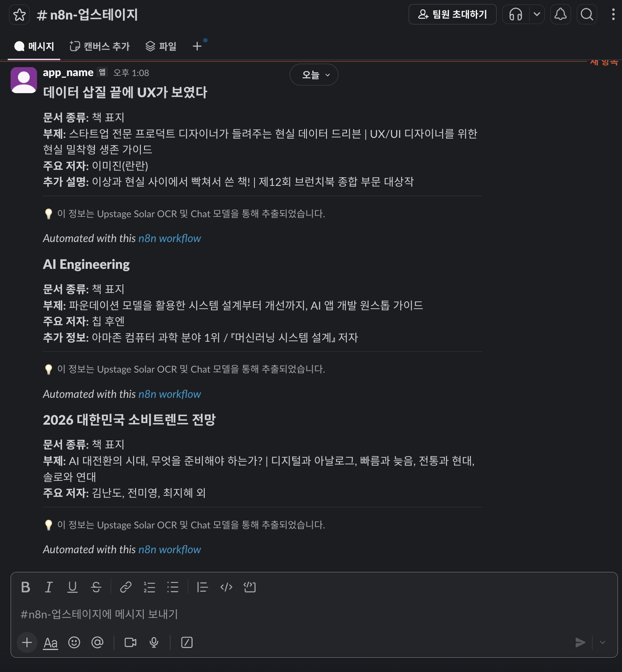The image size is (622, 672).
Task: Toggle italic formatting in composer
Action: click(49, 587)
